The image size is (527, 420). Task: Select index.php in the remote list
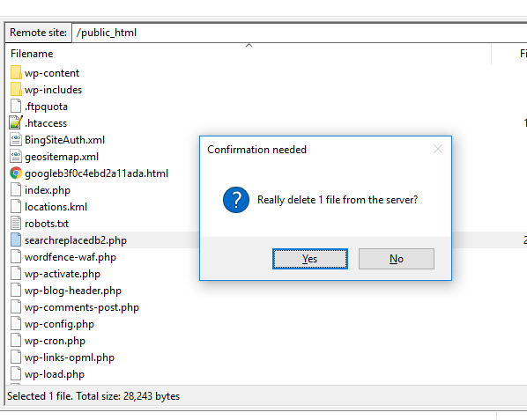click(x=48, y=190)
